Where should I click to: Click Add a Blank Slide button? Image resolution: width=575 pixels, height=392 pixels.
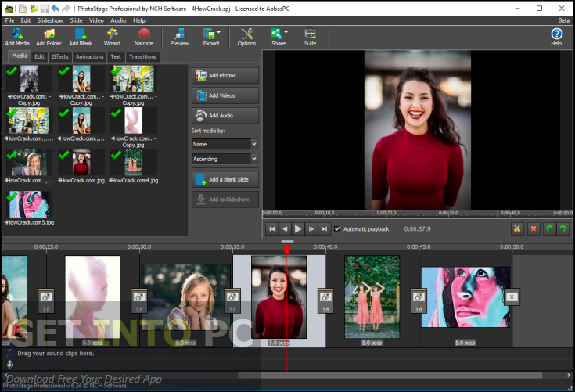coord(225,179)
